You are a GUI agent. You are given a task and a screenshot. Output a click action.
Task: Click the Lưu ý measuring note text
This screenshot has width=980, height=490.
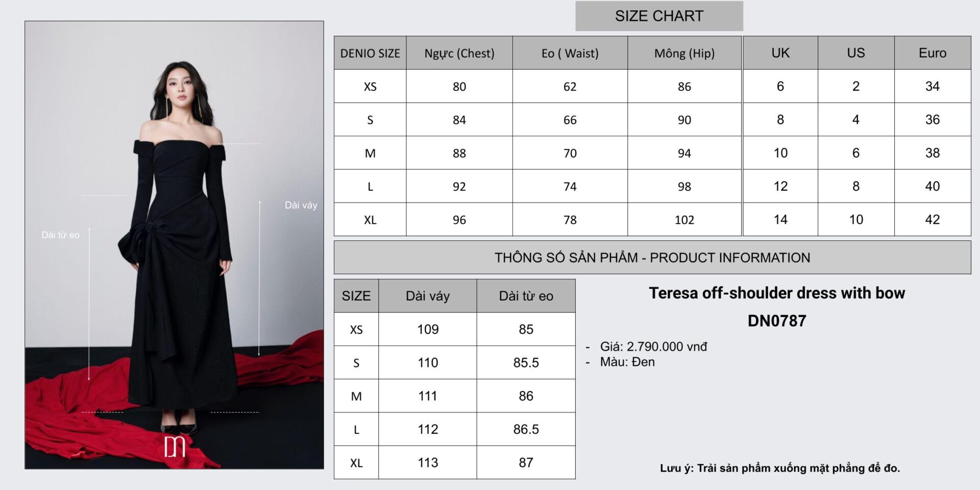(x=779, y=468)
